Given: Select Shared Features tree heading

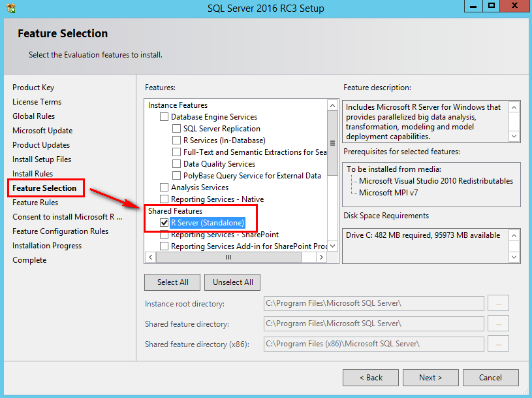Looking at the screenshot, I should pos(175,211).
